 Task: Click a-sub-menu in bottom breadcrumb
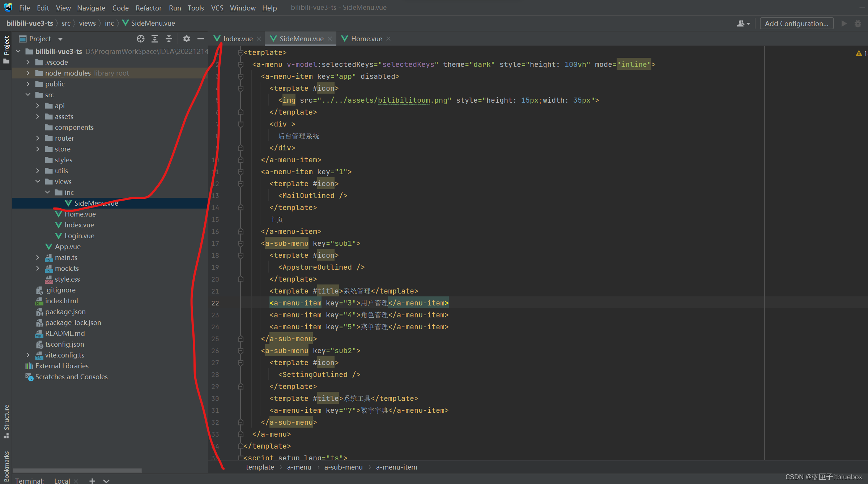click(343, 467)
